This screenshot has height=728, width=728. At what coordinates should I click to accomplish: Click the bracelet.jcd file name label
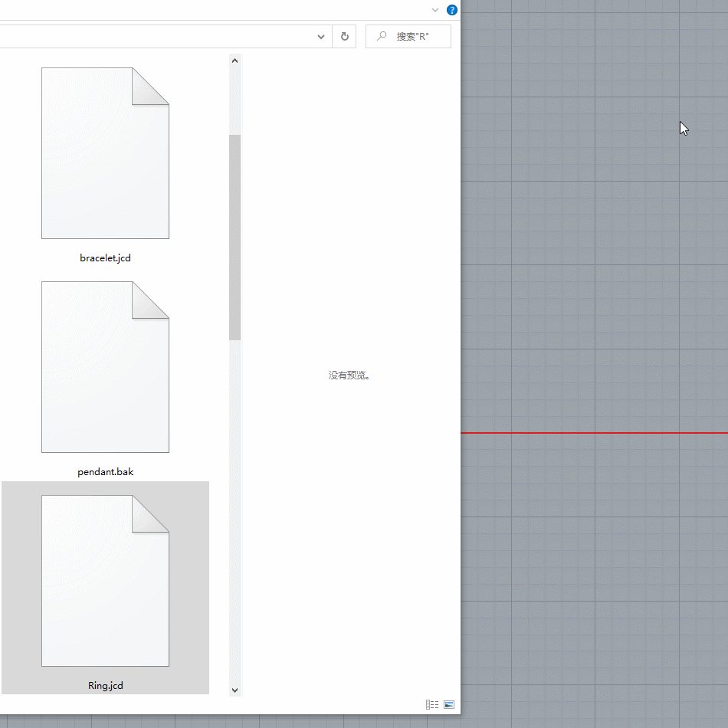105,258
